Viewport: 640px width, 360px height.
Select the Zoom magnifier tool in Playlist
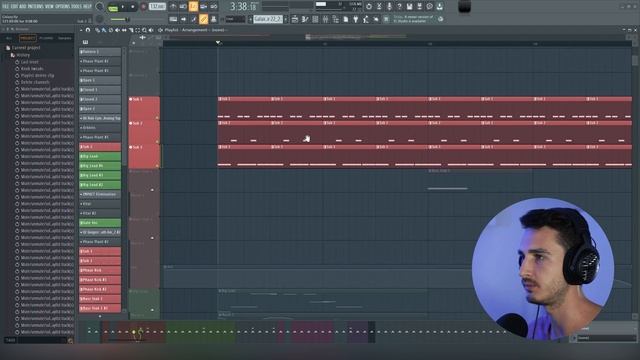point(144,30)
